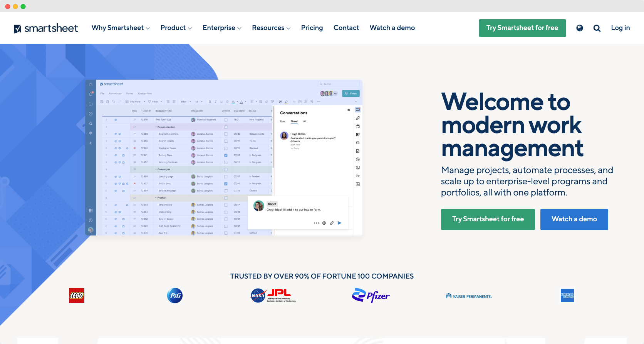Click the blue Watch a demo button
The height and width of the screenshot is (344, 644).
(574, 219)
